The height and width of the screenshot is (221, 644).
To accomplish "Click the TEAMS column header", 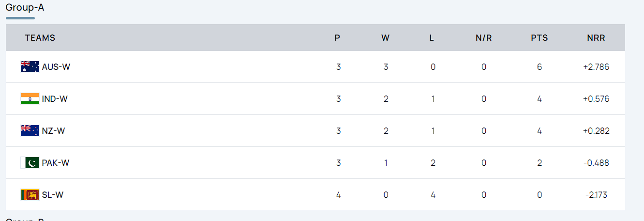I will (40, 38).
